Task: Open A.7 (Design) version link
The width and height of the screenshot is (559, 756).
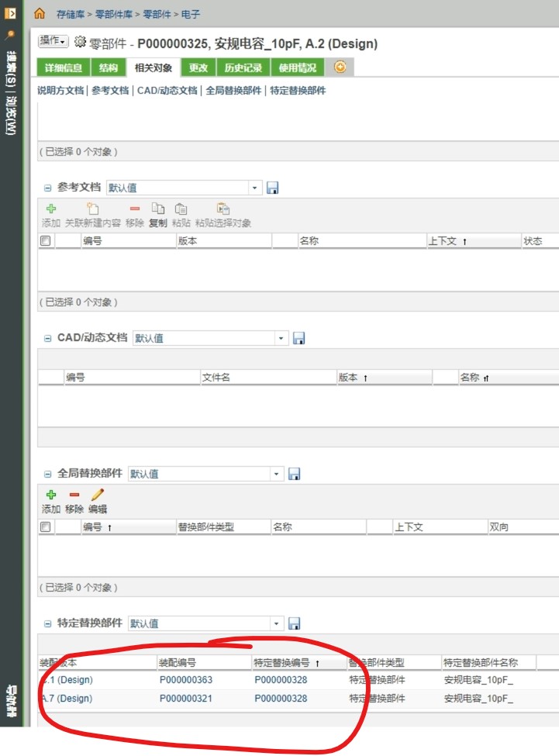Action: (x=67, y=698)
